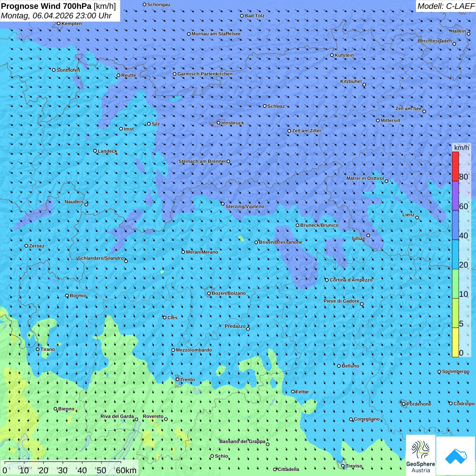
Task: Click the Pordenone city marker
Action: 404,404
